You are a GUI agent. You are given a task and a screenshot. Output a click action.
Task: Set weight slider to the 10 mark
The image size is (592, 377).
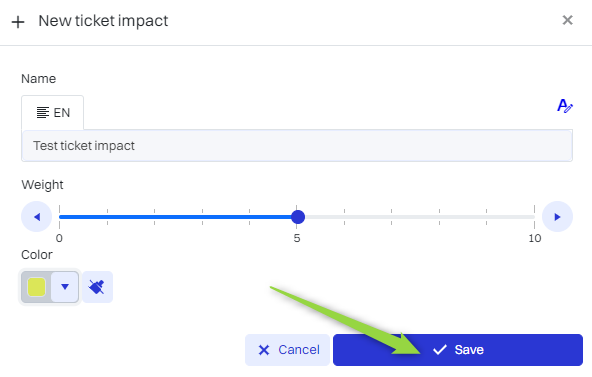(x=534, y=217)
